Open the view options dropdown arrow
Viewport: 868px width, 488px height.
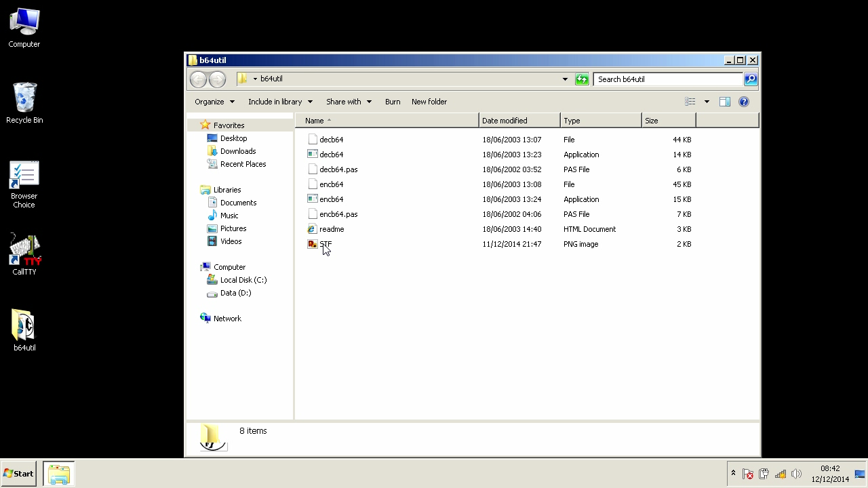pyautogui.click(x=707, y=102)
